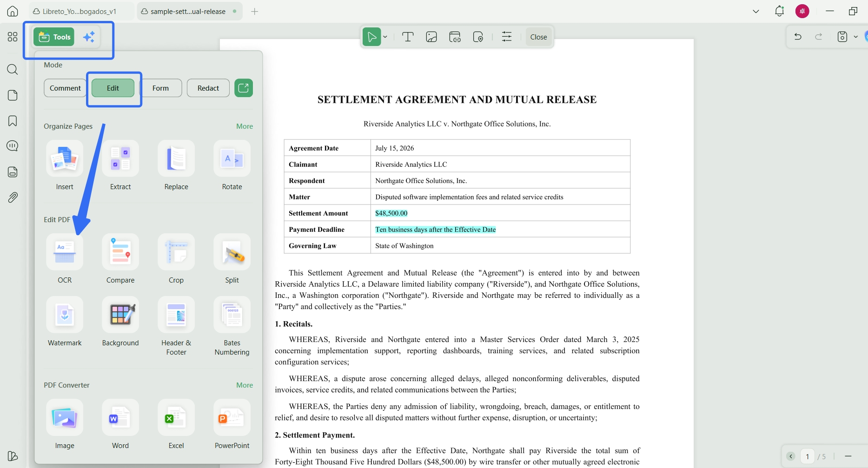Convert PDF to Word
This screenshot has height=468, width=868.
click(x=120, y=417)
